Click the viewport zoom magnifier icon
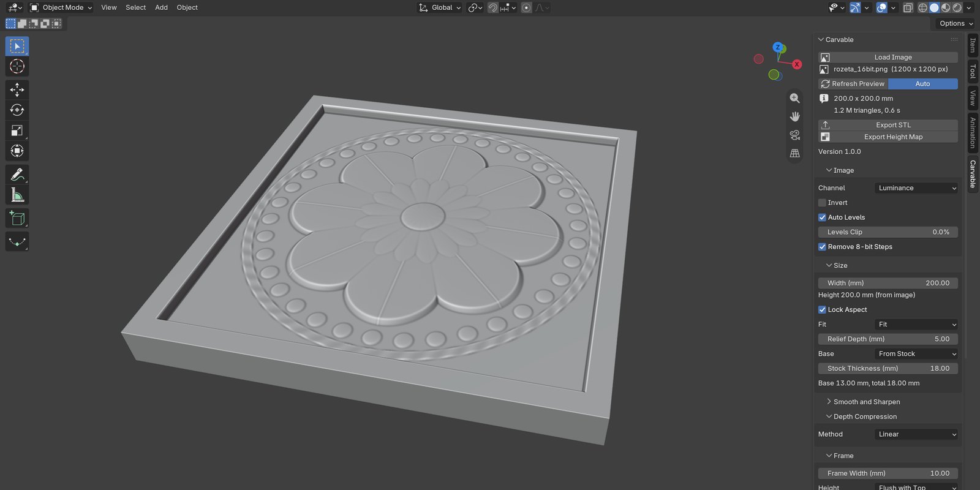Image resolution: width=980 pixels, height=490 pixels. (x=794, y=98)
